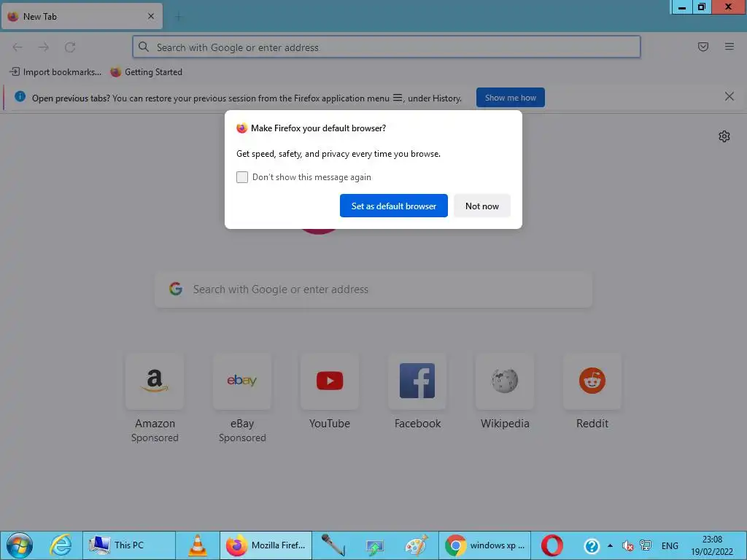Launch Opera from the taskbar
The width and height of the screenshot is (747, 560).
pos(552,545)
